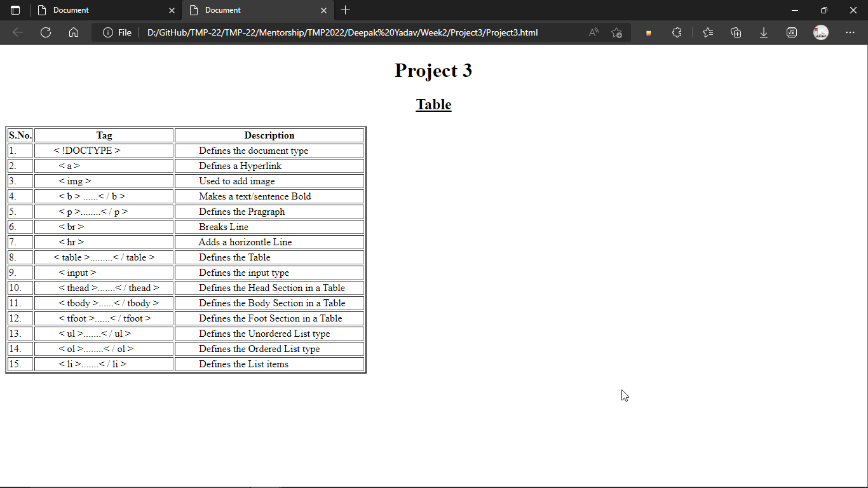Open a new tab with plus button
Image resolution: width=868 pixels, height=488 pixels.
[345, 10]
